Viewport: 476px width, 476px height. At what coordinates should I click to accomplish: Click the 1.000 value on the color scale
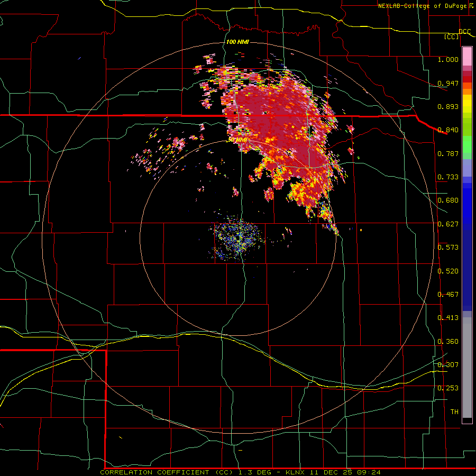coord(448,59)
